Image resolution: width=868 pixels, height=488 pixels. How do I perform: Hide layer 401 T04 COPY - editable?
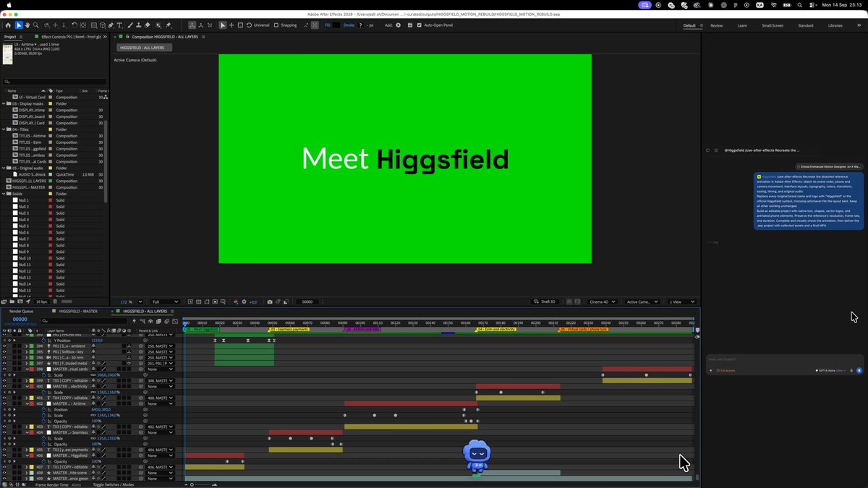(4, 398)
